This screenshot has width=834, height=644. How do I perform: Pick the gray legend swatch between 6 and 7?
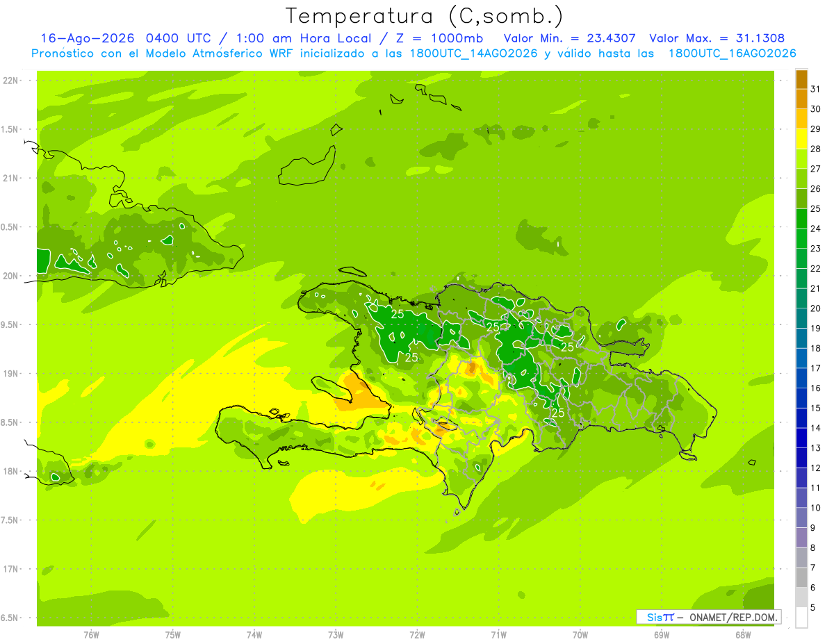801,577
